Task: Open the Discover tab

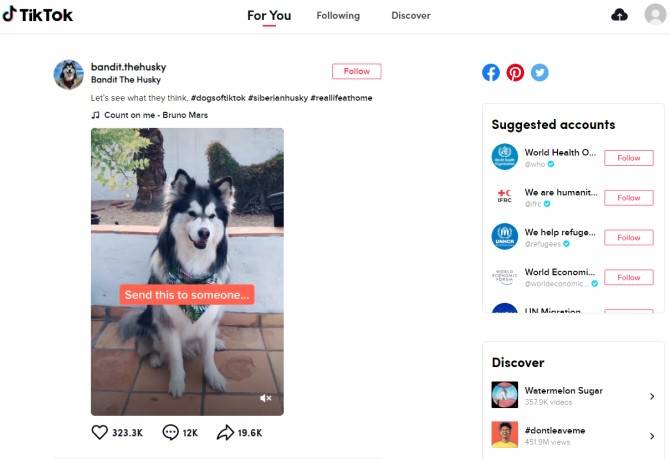Action: point(411,16)
